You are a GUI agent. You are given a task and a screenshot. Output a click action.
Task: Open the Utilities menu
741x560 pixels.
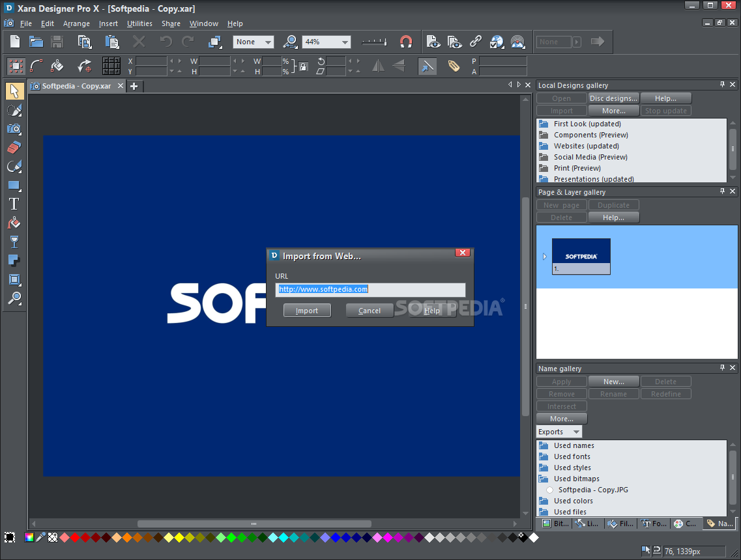pyautogui.click(x=139, y=23)
